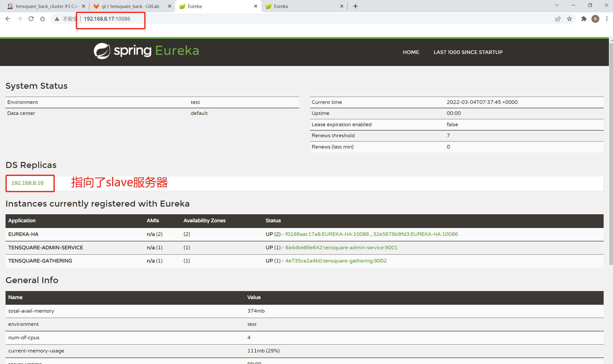Click the Uptime value 00:00
613x364 pixels.
point(454,113)
